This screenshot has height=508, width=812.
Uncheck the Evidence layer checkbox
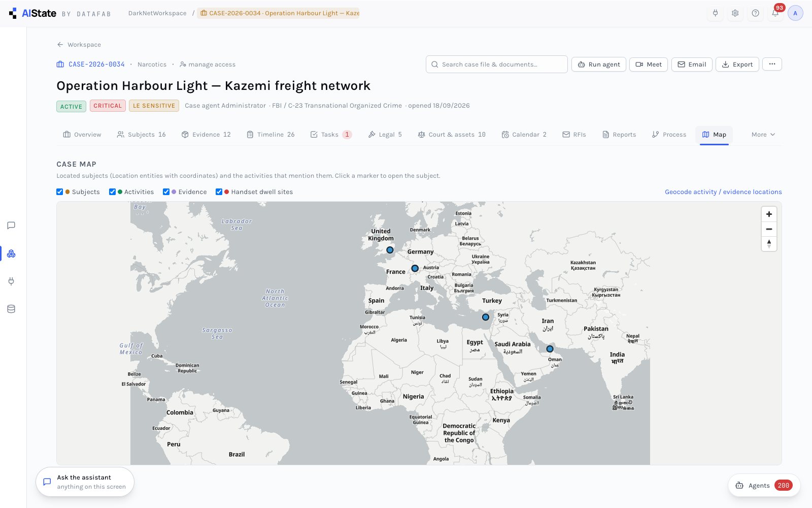[166, 192]
